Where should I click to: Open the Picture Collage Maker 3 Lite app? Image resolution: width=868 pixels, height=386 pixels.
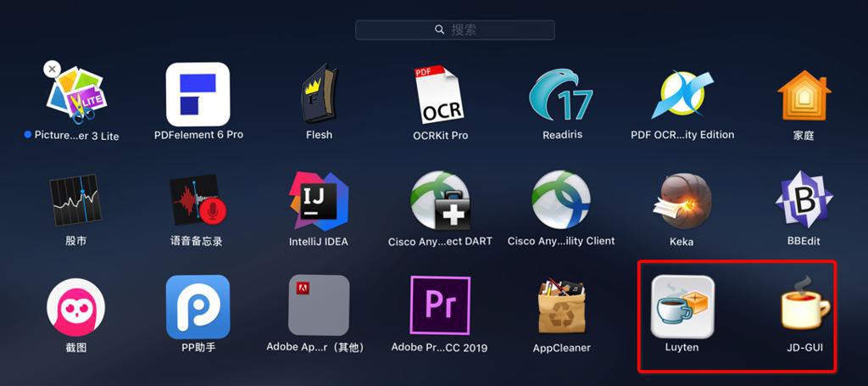click(76, 93)
